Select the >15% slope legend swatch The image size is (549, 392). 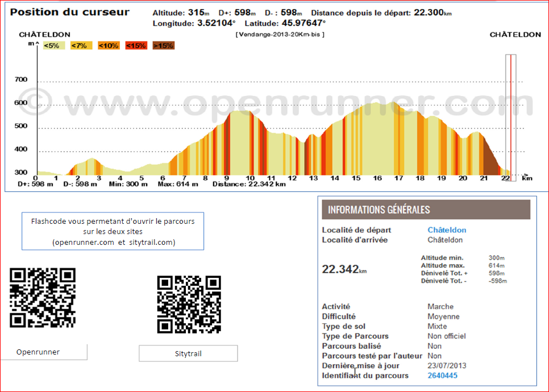pos(163,45)
